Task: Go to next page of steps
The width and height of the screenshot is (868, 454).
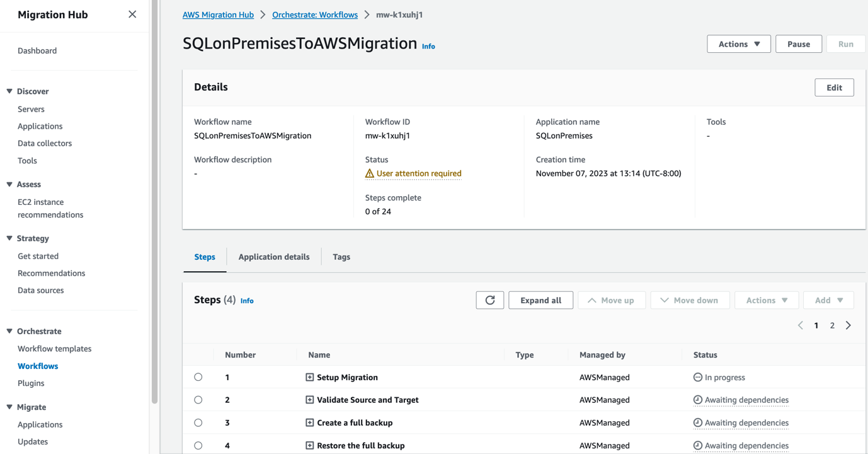Action: click(x=848, y=325)
